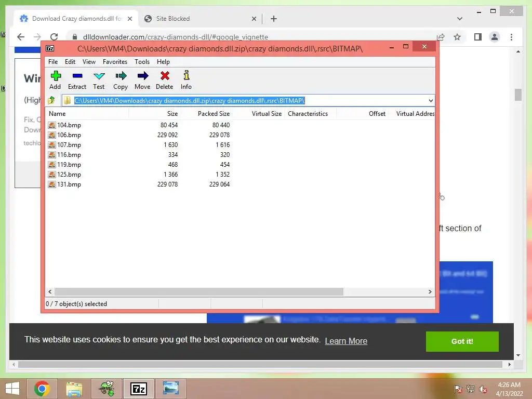Click 119.bmp file icon

(x=51, y=165)
